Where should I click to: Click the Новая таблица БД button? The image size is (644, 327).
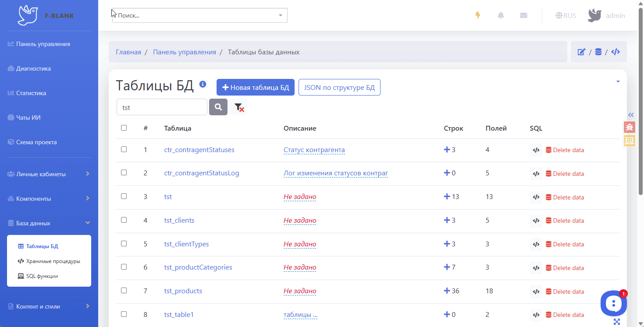coord(256,87)
